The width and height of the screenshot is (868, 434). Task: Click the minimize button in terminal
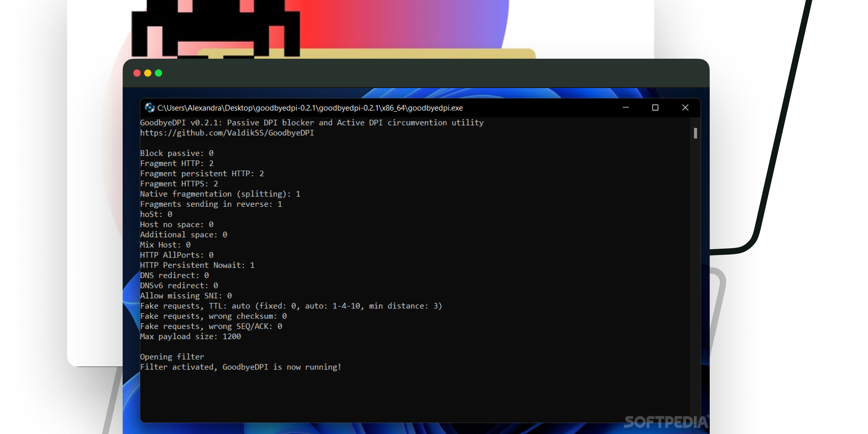coord(626,107)
